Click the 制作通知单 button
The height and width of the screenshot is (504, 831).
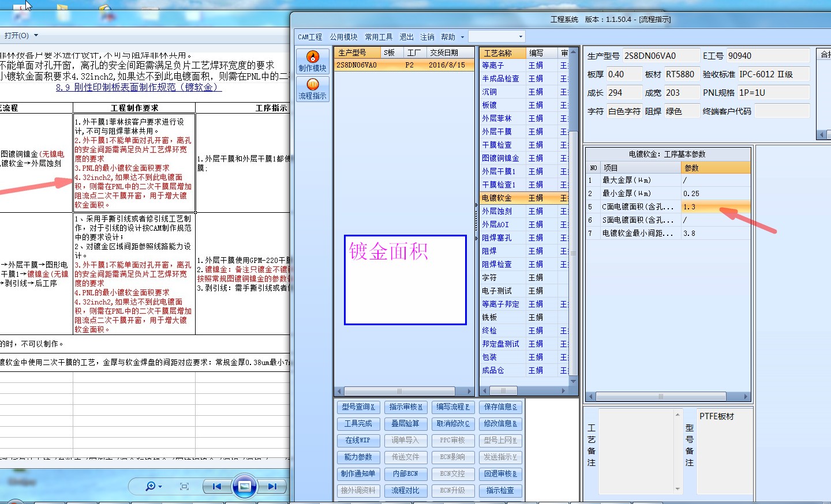pos(358,474)
